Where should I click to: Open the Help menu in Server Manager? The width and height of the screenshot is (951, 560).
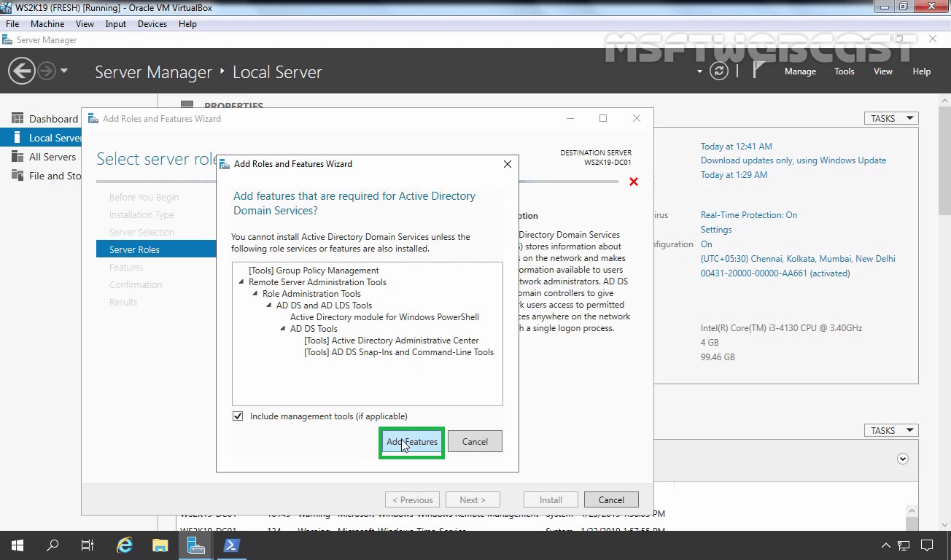pyautogui.click(x=922, y=71)
